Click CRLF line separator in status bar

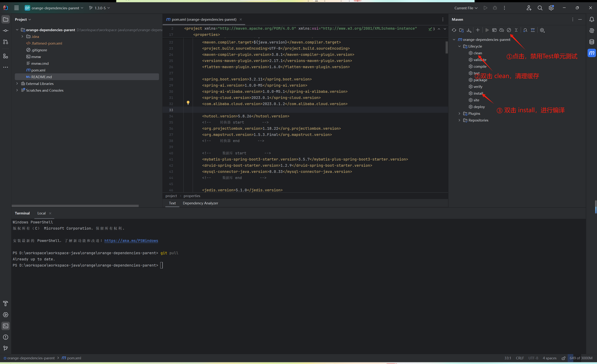point(520,358)
